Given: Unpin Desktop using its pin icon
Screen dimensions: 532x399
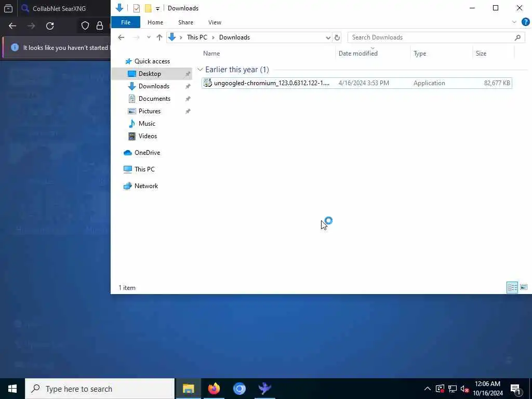Looking at the screenshot, I should (x=188, y=74).
